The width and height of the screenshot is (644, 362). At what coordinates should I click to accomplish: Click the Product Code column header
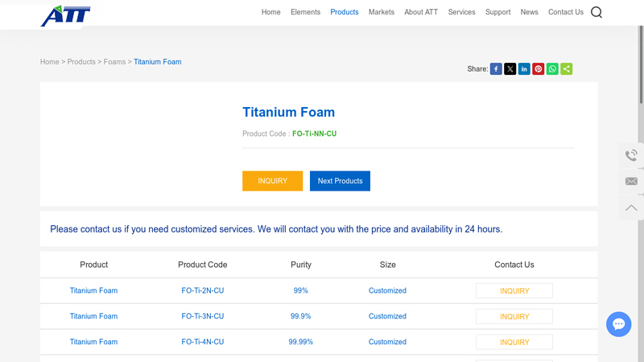[x=203, y=265]
